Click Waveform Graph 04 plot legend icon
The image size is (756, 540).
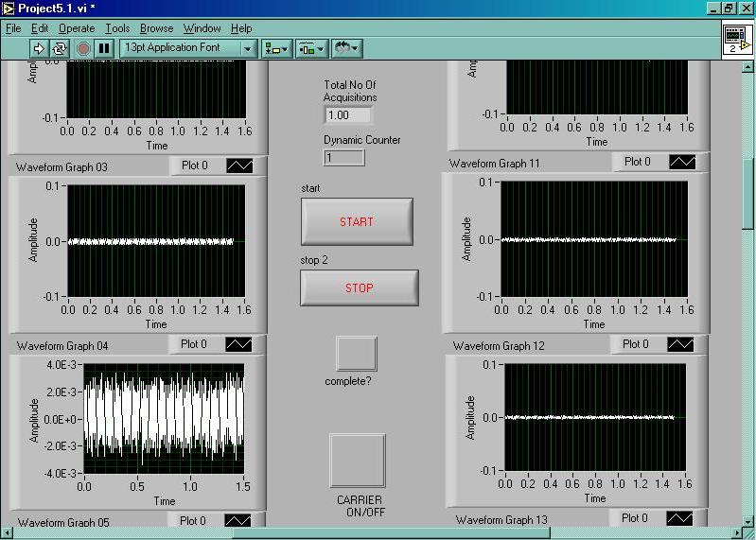click(x=238, y=344)
